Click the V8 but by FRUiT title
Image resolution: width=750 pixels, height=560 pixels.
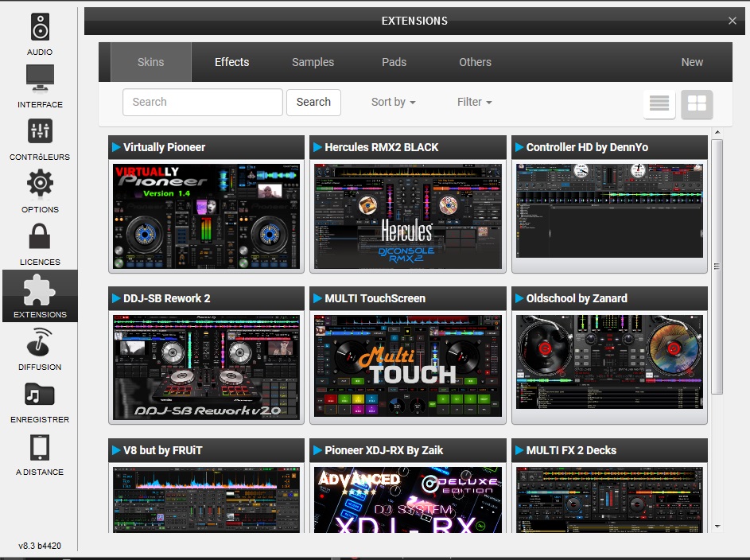click(x=162, y=450)
